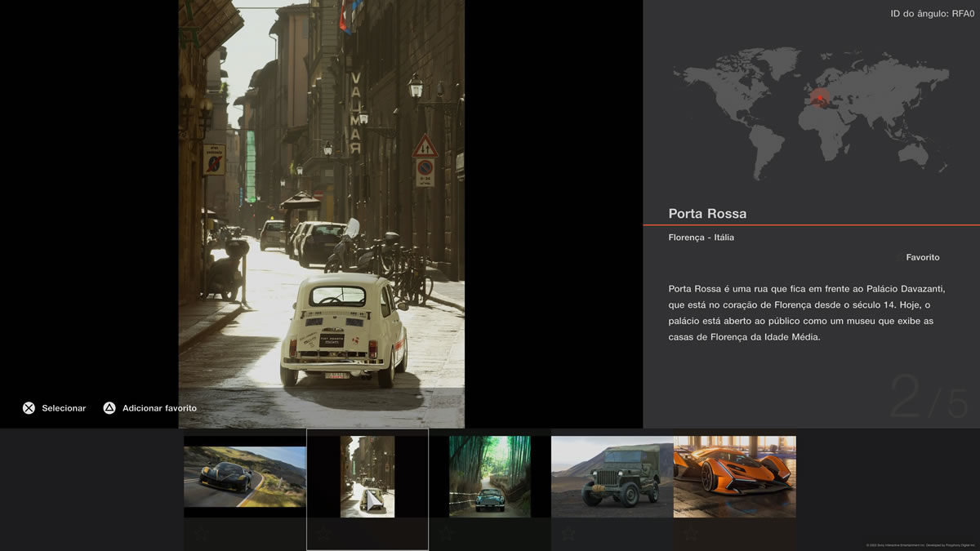Click the triangle icon beside Adicionar favorito
This screenshot has height=551, width=980.
click(x=109, y=408)
